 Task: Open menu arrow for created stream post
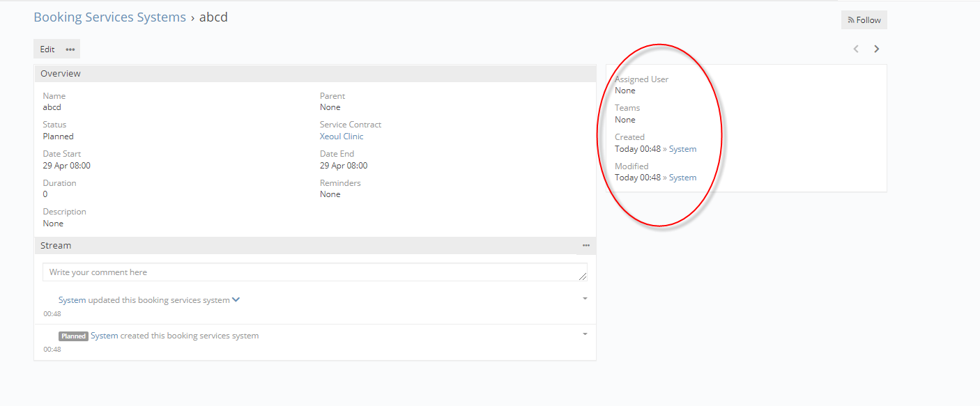click(585, 334)
